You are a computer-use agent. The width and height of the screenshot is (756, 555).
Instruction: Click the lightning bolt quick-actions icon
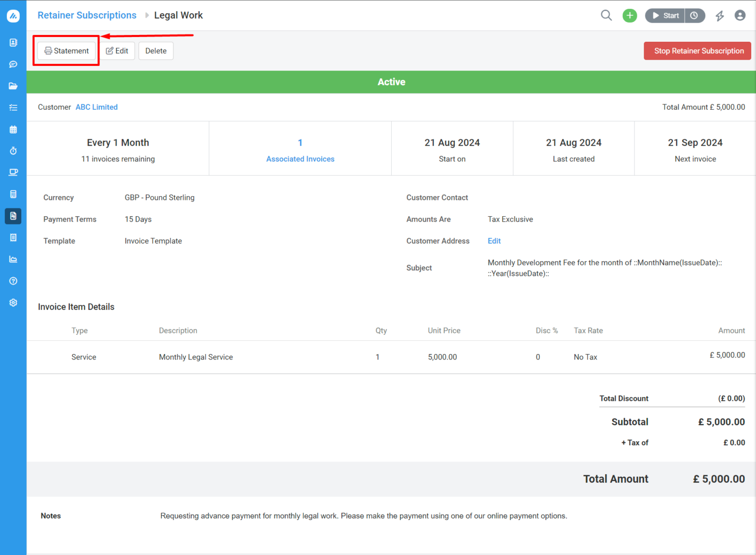[x=720, y=15]
